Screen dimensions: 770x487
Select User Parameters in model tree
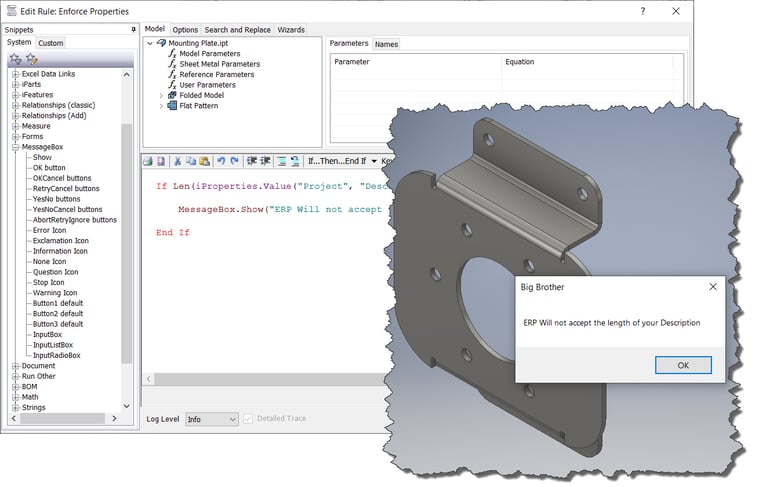207,85
